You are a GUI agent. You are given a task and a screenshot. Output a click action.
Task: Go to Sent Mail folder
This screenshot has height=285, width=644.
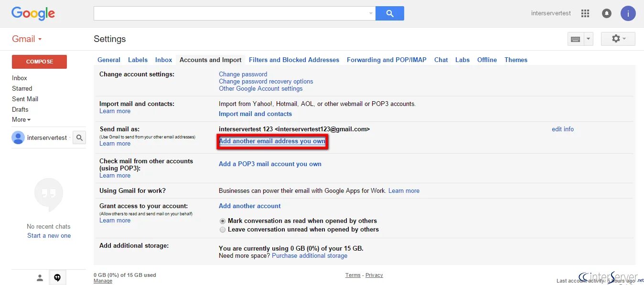tap(25, 99)
